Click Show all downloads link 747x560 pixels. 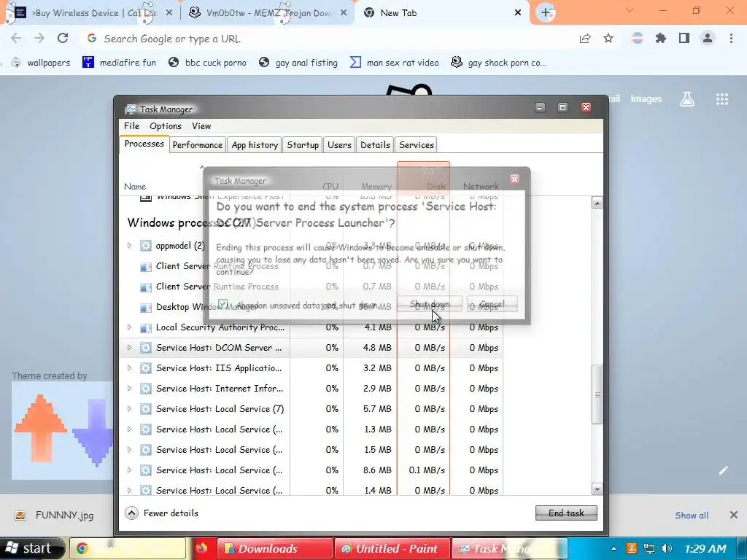[x=692, y=516]
